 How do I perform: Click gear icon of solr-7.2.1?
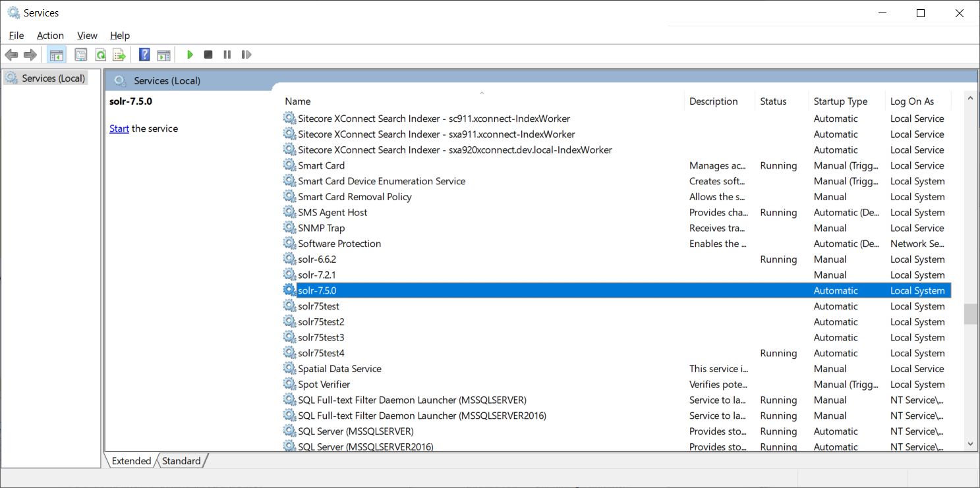click(x=289, y=275)
